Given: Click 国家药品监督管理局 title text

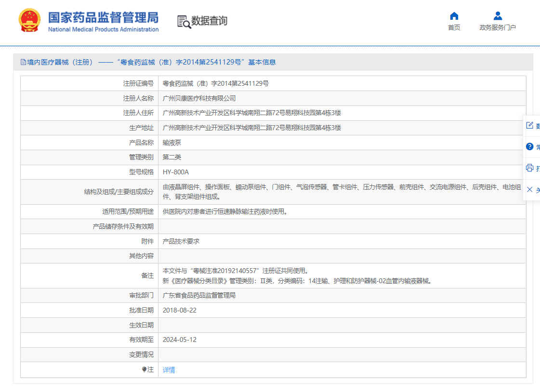Looking at the screenshot, I should point(103,17).
